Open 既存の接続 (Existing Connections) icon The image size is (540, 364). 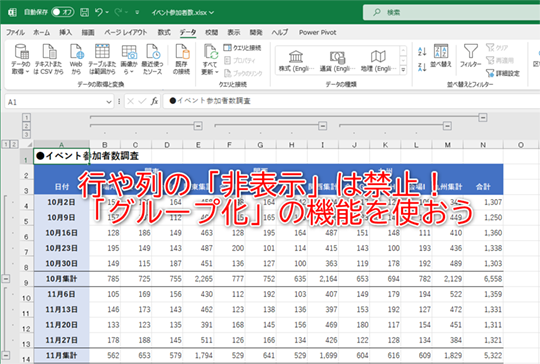pyautogui.click(x=181, y=59)
